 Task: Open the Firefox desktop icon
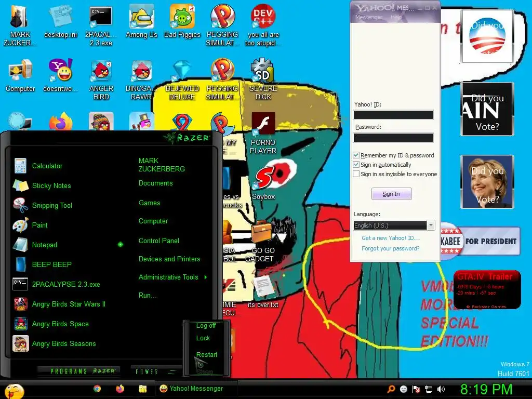(60, 122)
